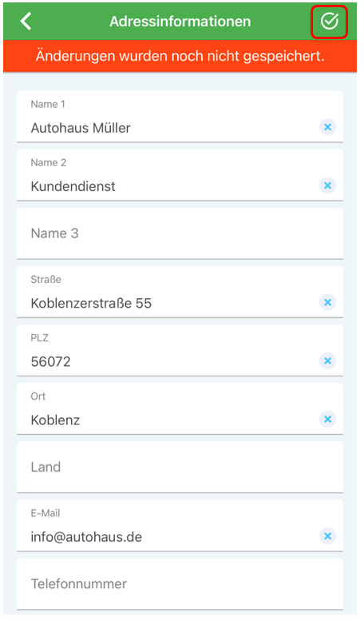Clear the E-Mail field entry

327,535
